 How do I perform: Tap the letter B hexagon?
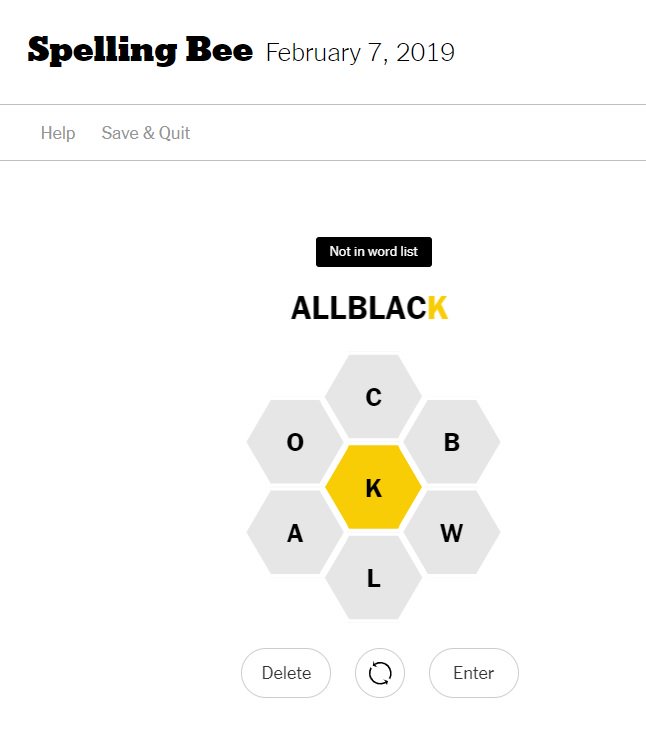coord(452,442)
